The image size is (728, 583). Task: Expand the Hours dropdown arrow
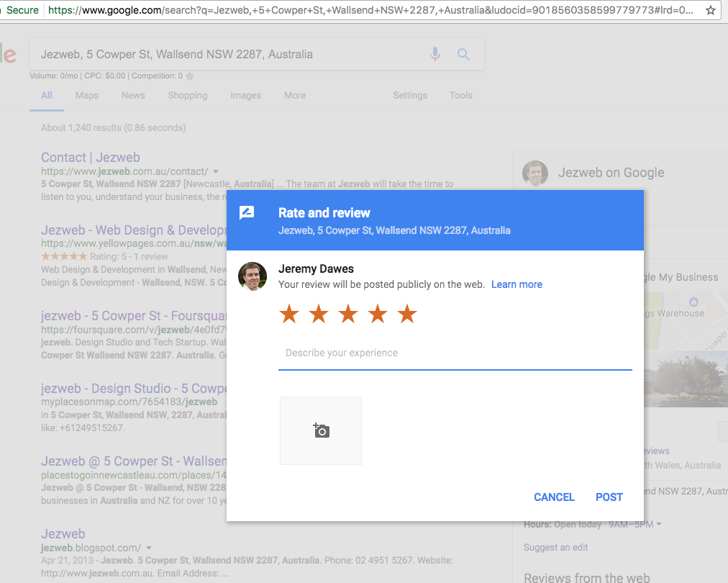(659, 524)
